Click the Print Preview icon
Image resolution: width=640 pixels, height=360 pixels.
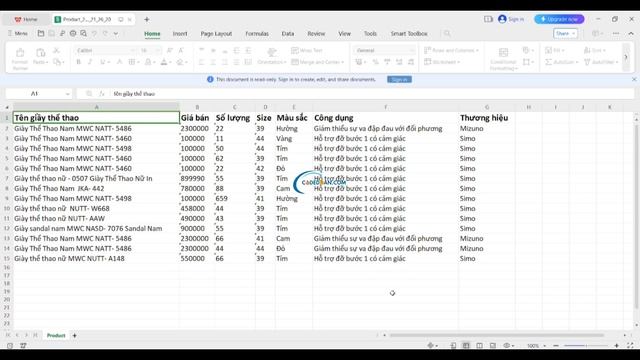[83, 33]
